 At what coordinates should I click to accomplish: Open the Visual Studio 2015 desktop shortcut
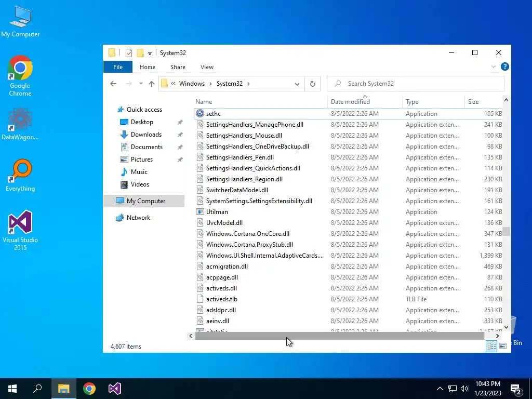[x=20, y=230]
